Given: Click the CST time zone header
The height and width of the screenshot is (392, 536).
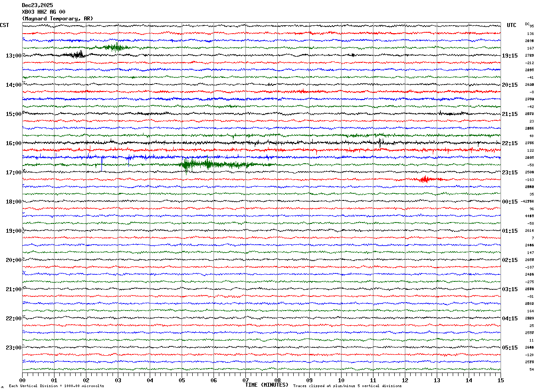Looking at the screenshot, I should tap(4, 25).
